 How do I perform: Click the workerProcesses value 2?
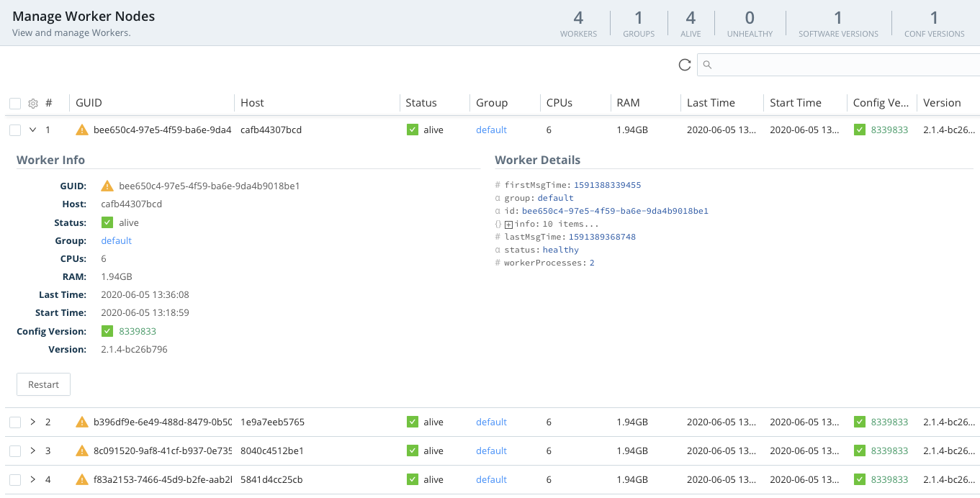[592, 263]
